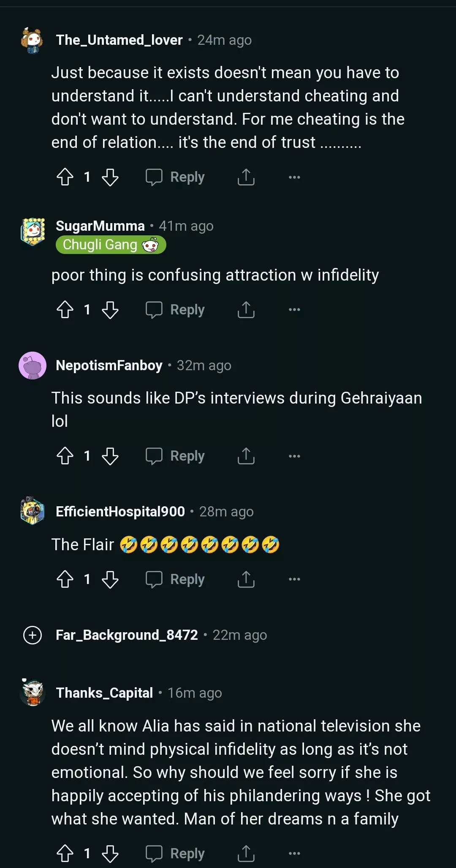
Task: Upvote The_Untamed_lover's comment
Action: point(65,177)
